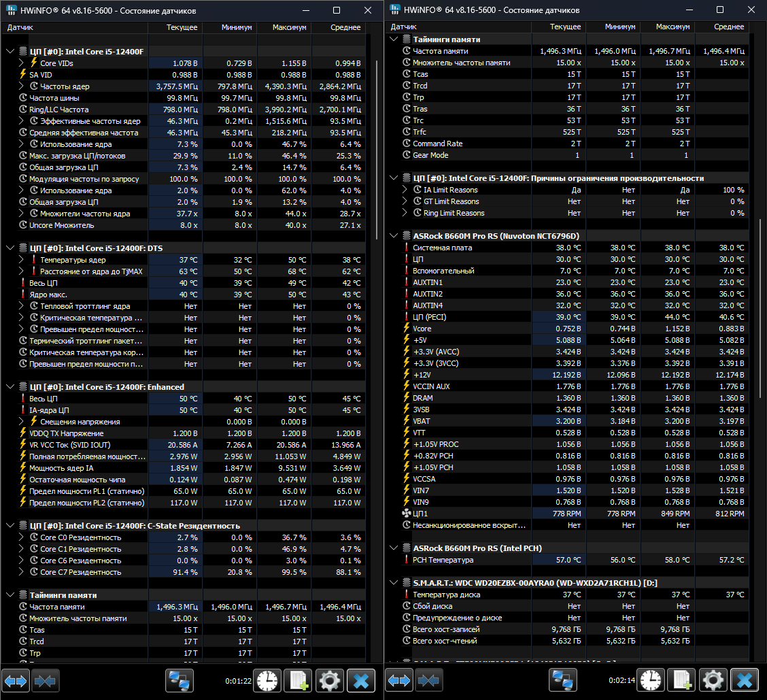Screen dimensions: 767x700
Task: Open network/remote monitoring icon in left window
Action: 180,681
